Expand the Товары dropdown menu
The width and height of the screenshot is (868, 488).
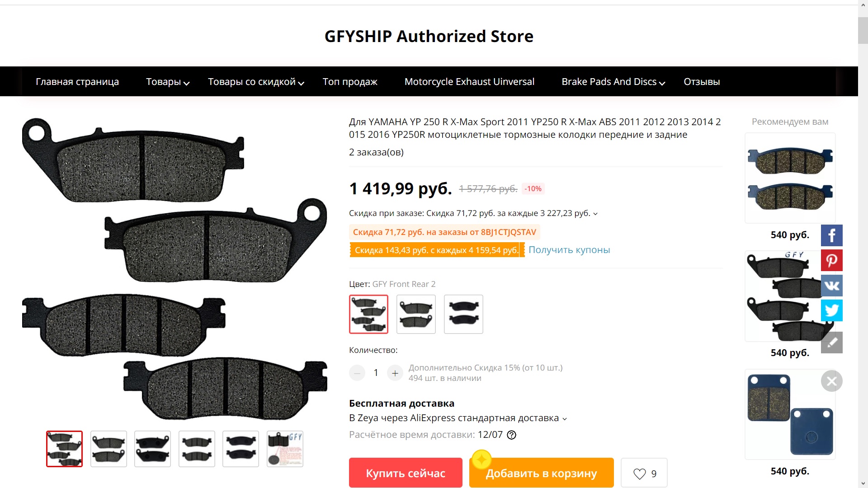(168, 82)
